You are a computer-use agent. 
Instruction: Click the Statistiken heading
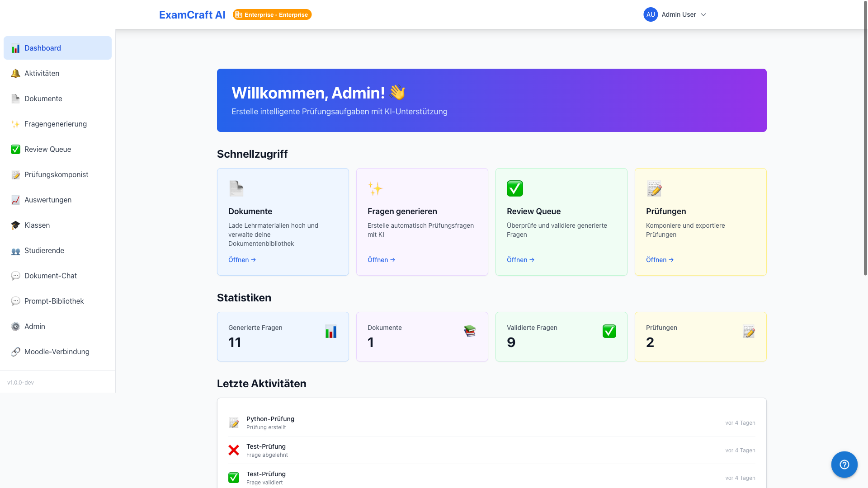[x=244, y=298]
